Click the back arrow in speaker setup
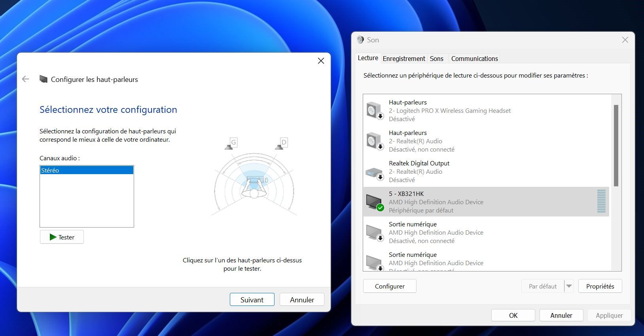 (x=26, y=79)
